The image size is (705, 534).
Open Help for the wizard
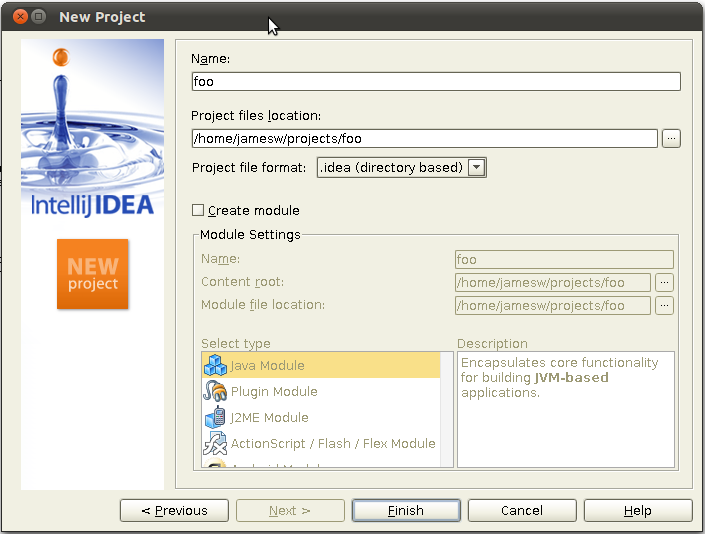coord(637,511)
